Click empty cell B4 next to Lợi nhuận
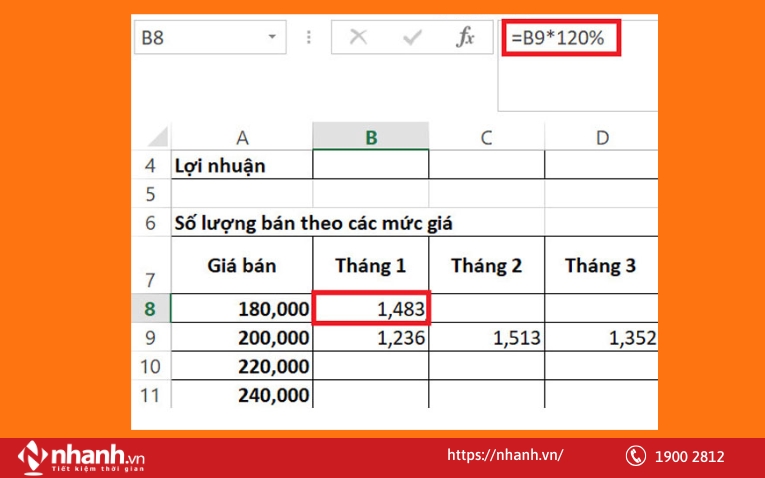765x478 pixels. [371, 165]
